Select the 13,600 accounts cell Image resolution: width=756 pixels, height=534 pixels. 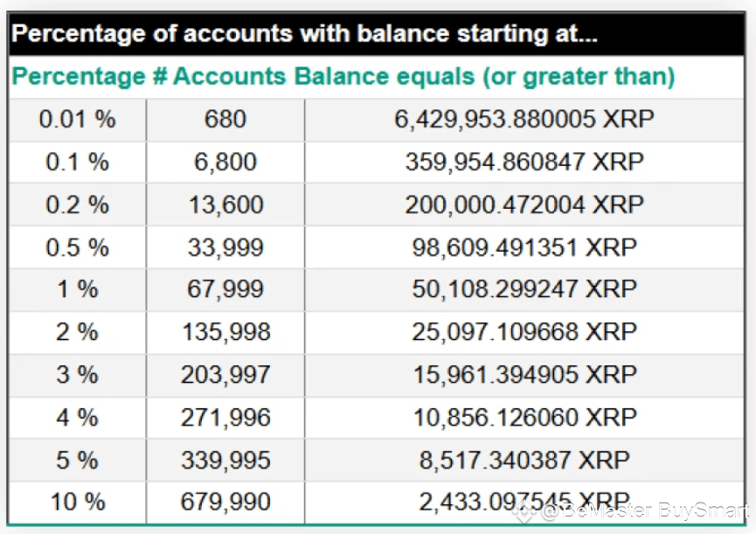click(x=225, y=205)
